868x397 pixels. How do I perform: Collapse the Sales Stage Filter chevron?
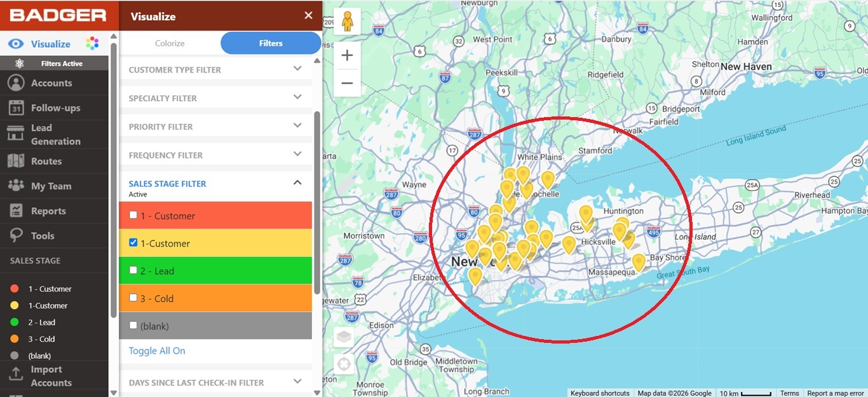coord(297,183)
